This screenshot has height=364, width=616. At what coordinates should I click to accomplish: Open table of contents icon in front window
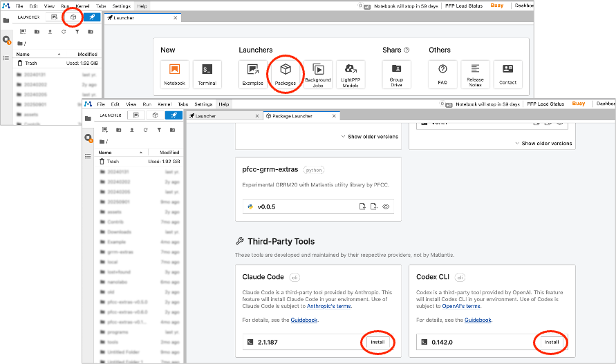click(88, 156)
